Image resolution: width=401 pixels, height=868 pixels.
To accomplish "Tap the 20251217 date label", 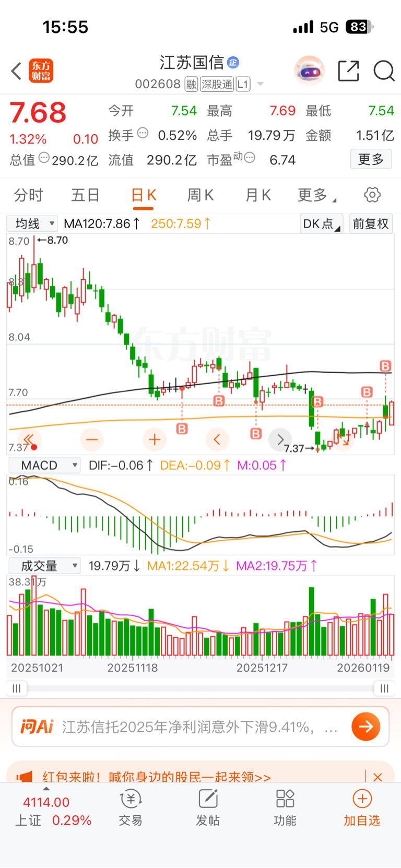I will [x=262, y=668].
